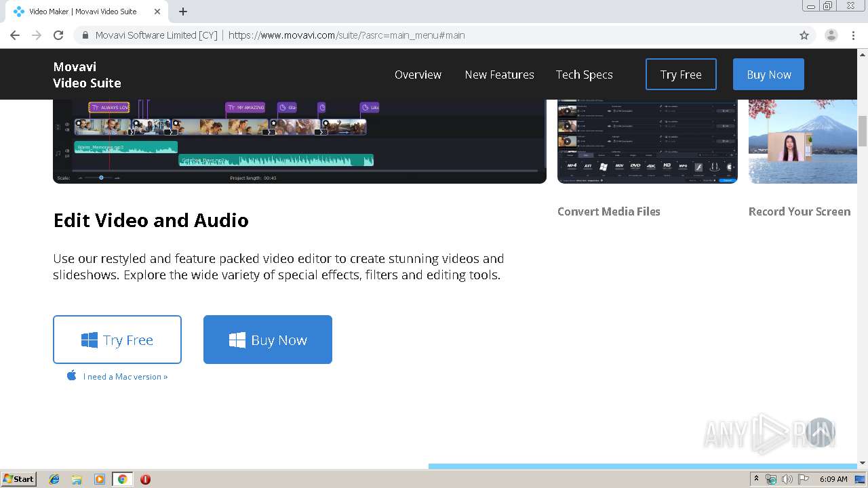Click the Warm_Memories audio clip
This screenshot has height=488, width=868.
click(125, 147)
